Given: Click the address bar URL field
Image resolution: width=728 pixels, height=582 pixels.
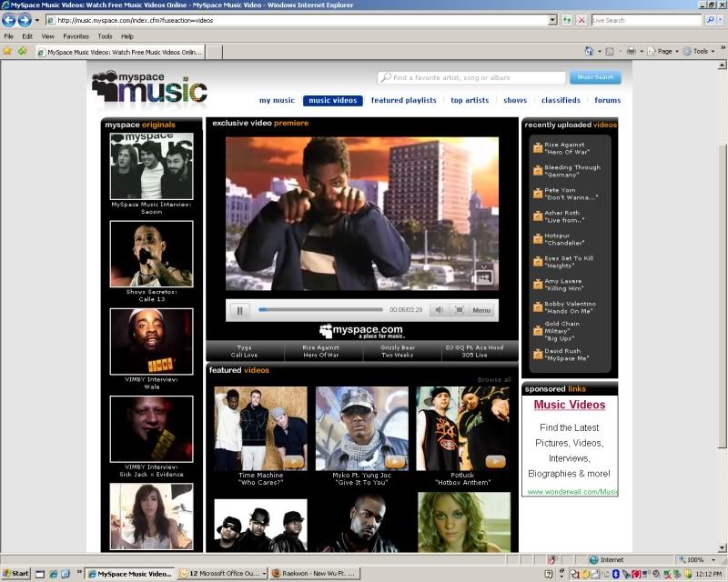Looking at the screenshot, I should (x=298, y=20).
